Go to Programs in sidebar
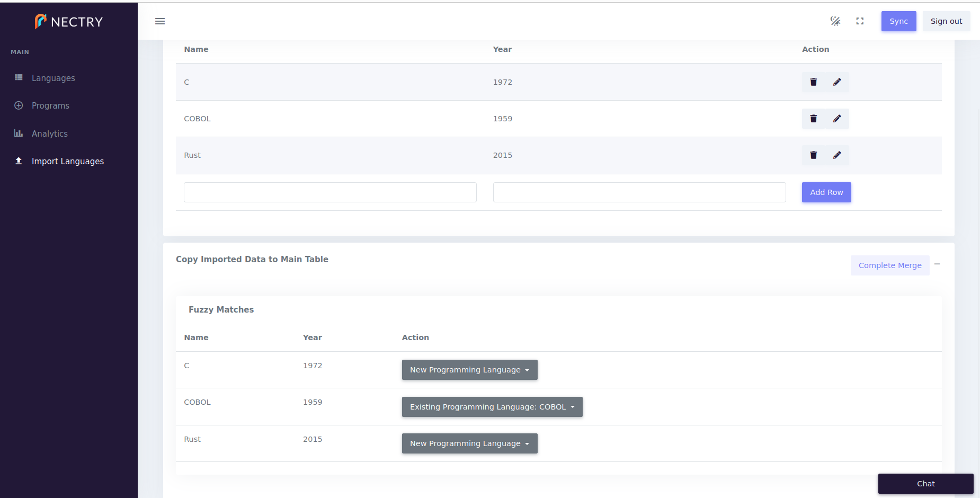Image resolution: width=980 pixels, height=498 pixels. pos(50,105)
